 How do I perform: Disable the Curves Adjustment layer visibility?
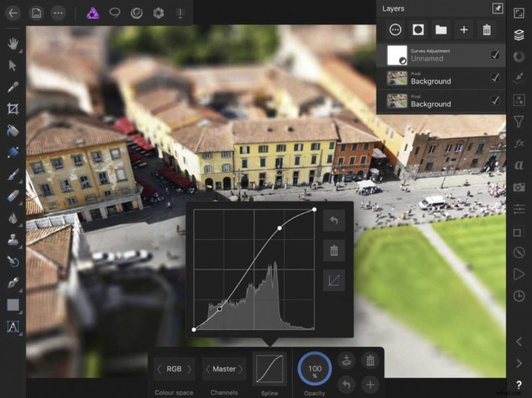[495, 55]
